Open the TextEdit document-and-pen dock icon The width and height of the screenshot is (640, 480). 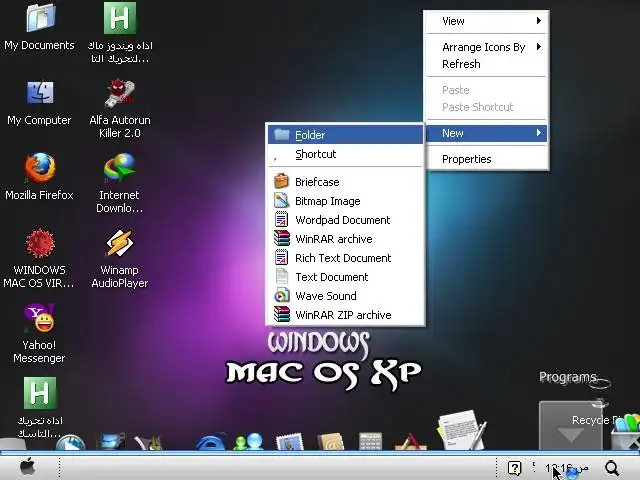click(461, 431)
